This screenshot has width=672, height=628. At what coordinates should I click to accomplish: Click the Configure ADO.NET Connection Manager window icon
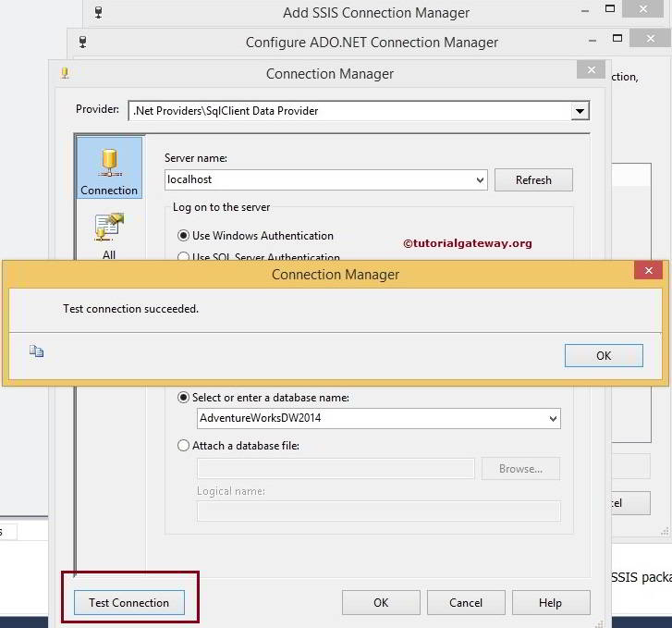point(82,42)
